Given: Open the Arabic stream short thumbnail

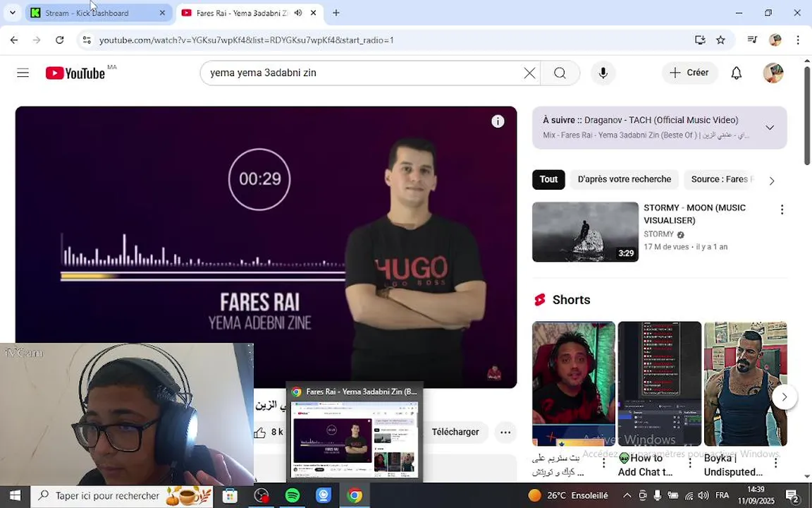Looking at the screenshot, I should pyautogui.click(x=573, y=384).
